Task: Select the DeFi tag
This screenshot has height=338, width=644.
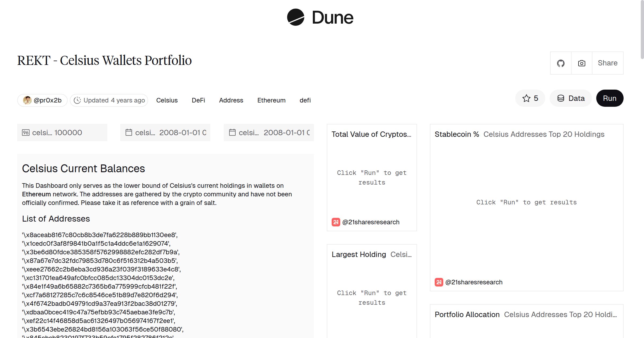Action: tap(198, 100)
